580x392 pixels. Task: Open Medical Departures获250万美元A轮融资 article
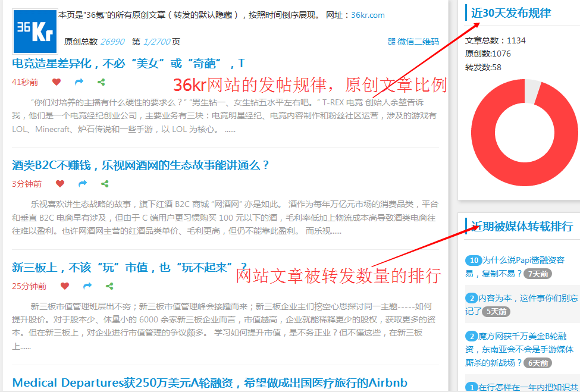tap(210, 382)
